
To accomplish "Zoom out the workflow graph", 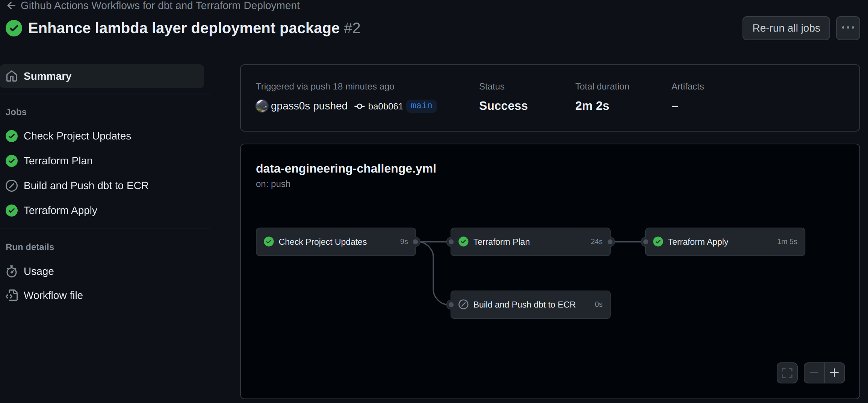I will point(814,373).
